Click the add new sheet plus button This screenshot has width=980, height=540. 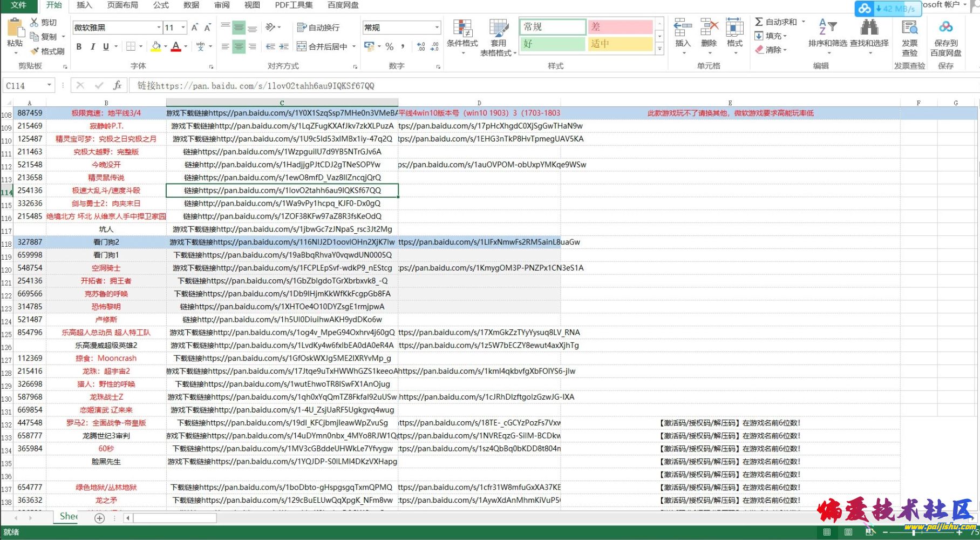click(x=100, y=518)
